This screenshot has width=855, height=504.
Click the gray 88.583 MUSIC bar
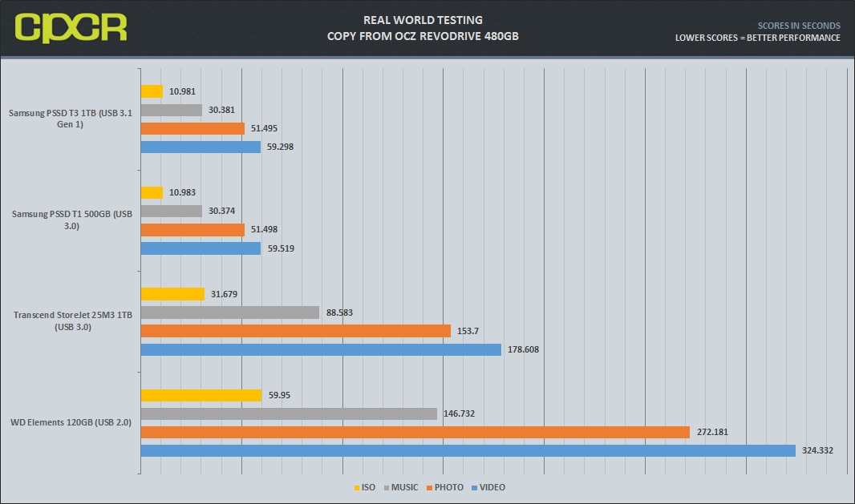230,312
